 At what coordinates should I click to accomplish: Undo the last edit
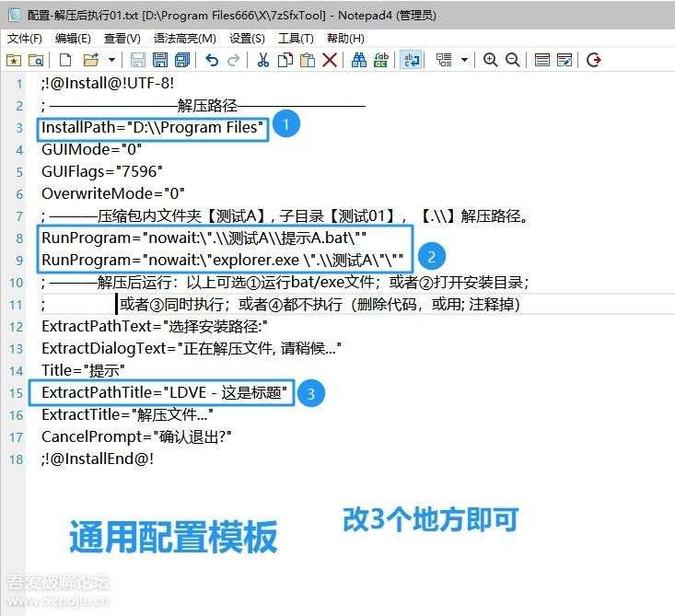pos(212,60)
